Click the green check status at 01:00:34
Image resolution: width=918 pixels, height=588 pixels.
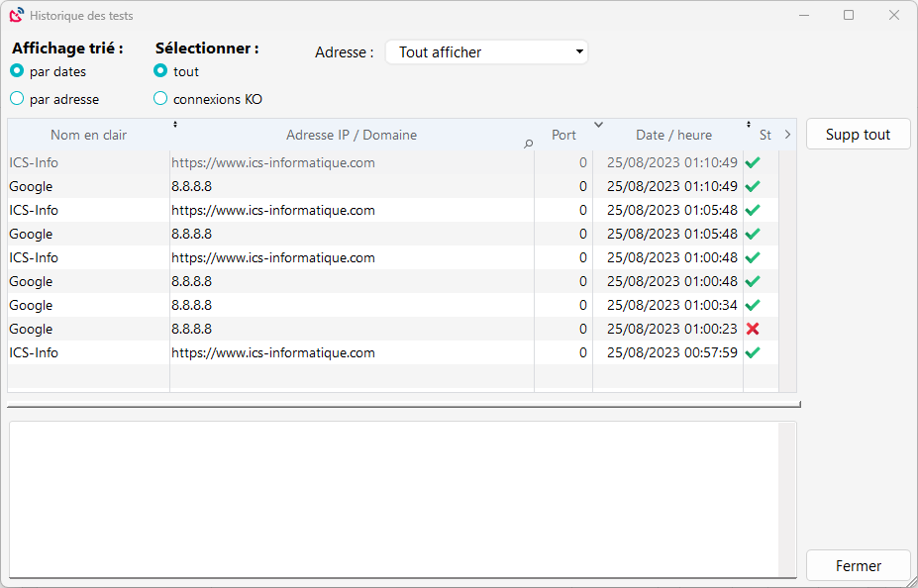(753, 305)
